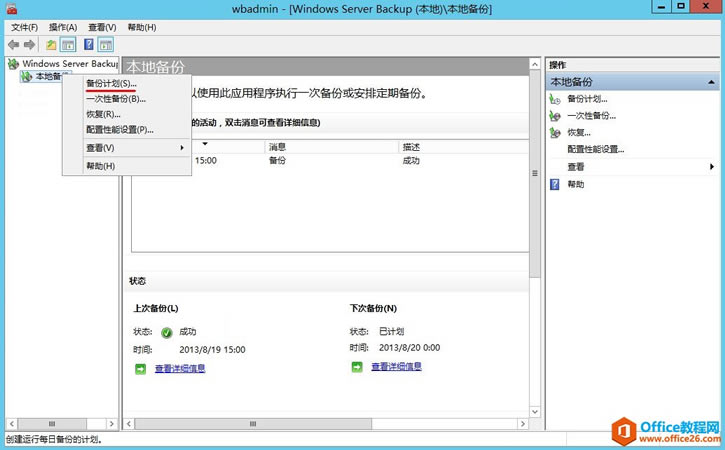Click the wbadmin app icon in the title bar
The height and width of the screenshot is (450, 725).
point(12,8)
